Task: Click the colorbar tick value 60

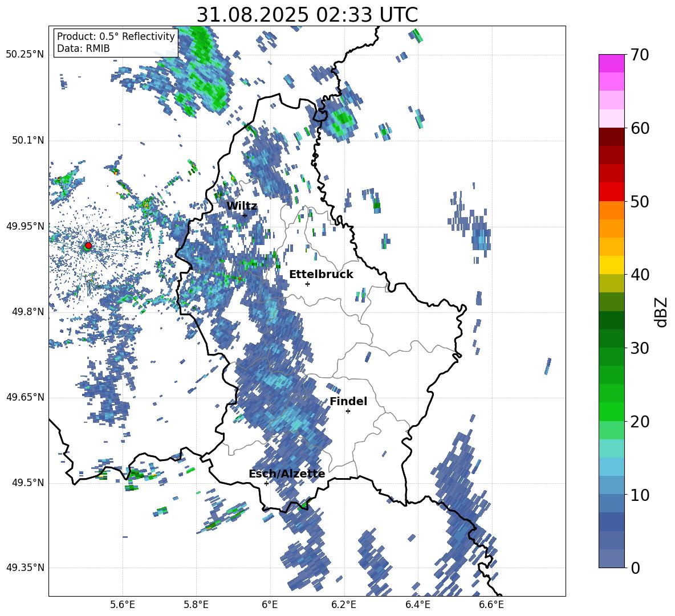Action: (x=640, y=128)
